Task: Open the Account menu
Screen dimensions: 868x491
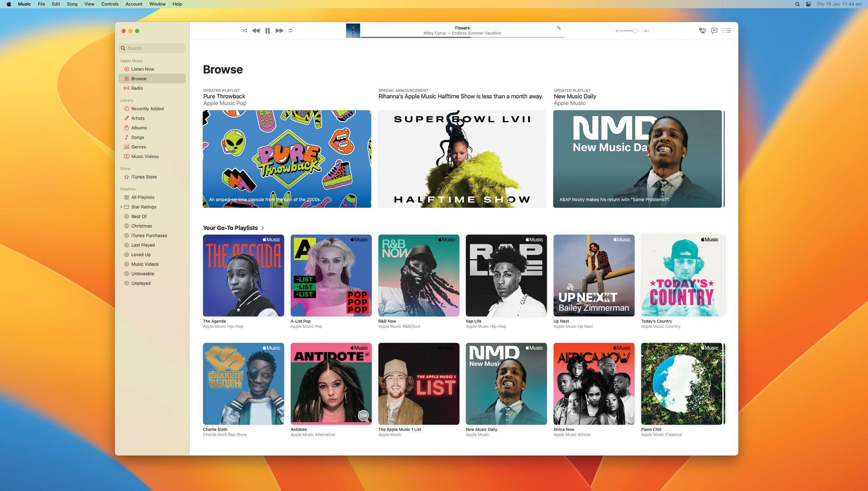Action: point(134,4)
